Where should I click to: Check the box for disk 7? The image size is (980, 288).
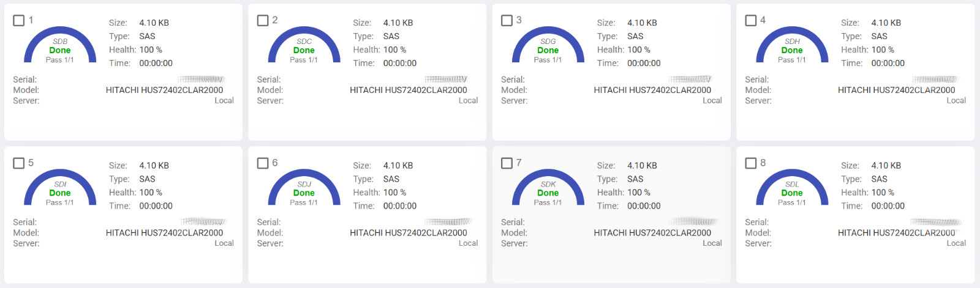[x=507, y=163]
